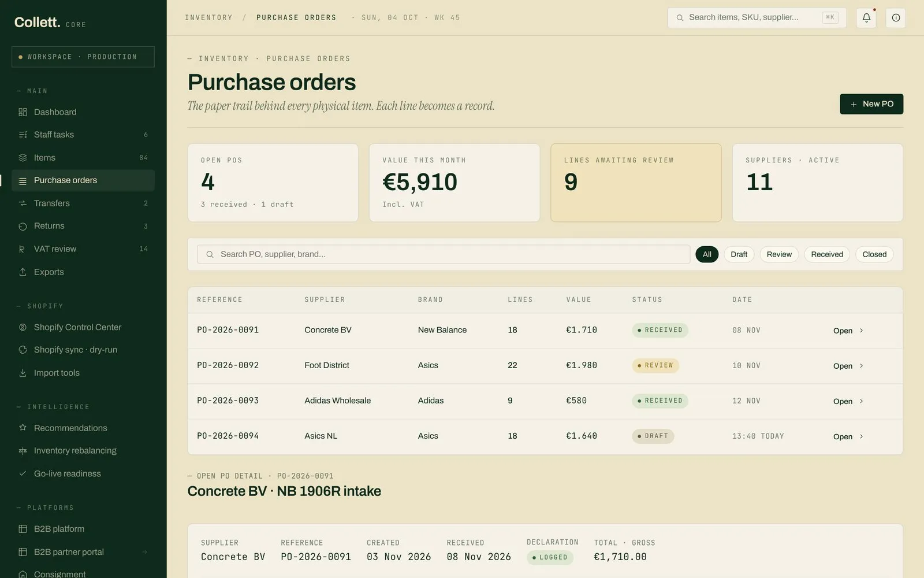Show Closed purchase orders
924x578 pixels.
874,254
